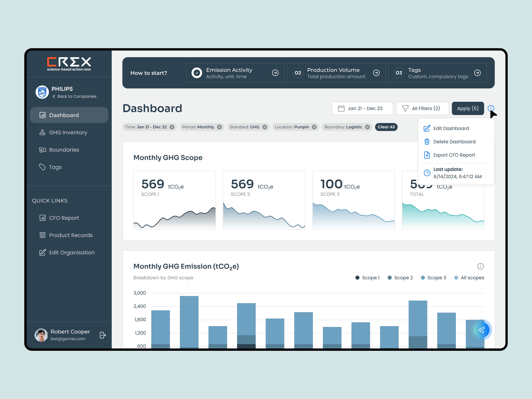Viewport: 532px width, 399px height.
Task: Click the pencil icon for Edit Dashboard
Action: pos(427,128)
